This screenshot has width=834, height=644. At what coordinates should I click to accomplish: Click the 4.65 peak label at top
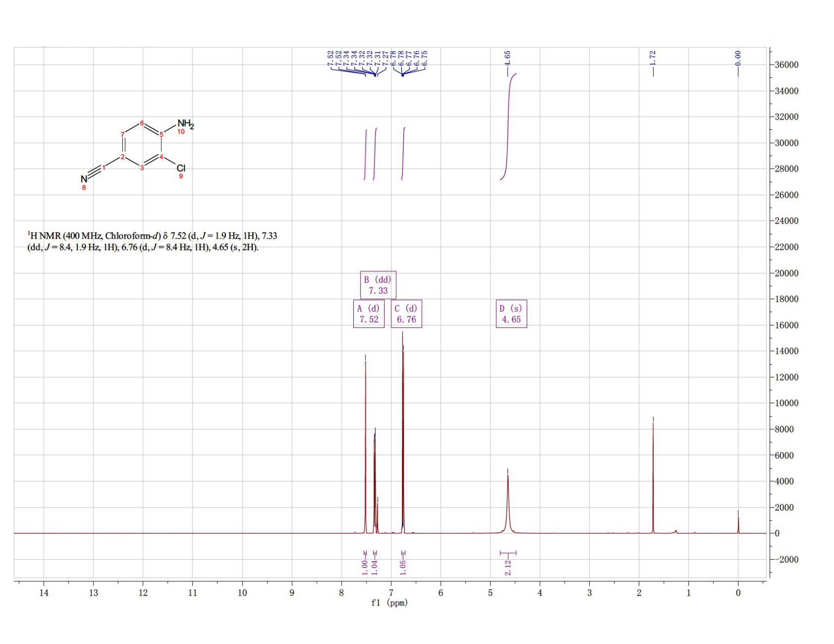pyautogui.click(x=508, y=58)
